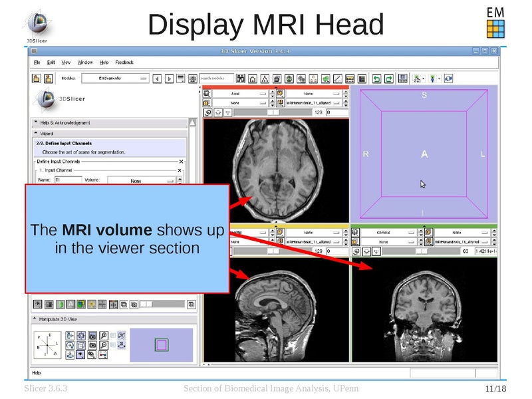This screenshot has height=399, width=532.
Task: Click the zoom in magnifier in 3D view controls
Action: pyautogui.click(x=104, y=335)
